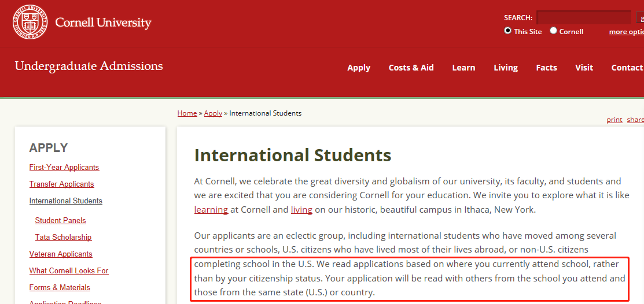Click the print link

pos(614,120)
